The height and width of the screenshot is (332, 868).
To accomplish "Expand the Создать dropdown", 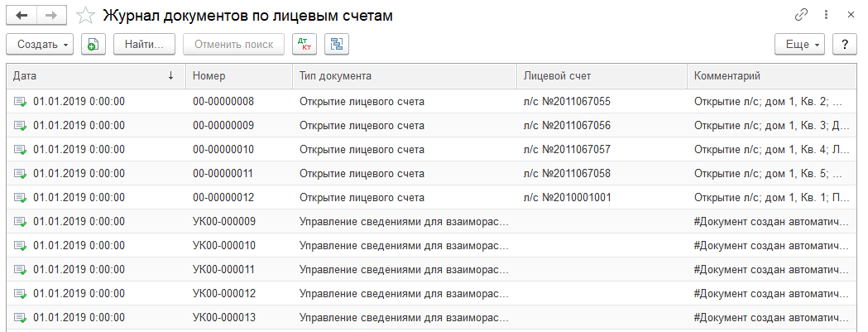I will 40,45.
